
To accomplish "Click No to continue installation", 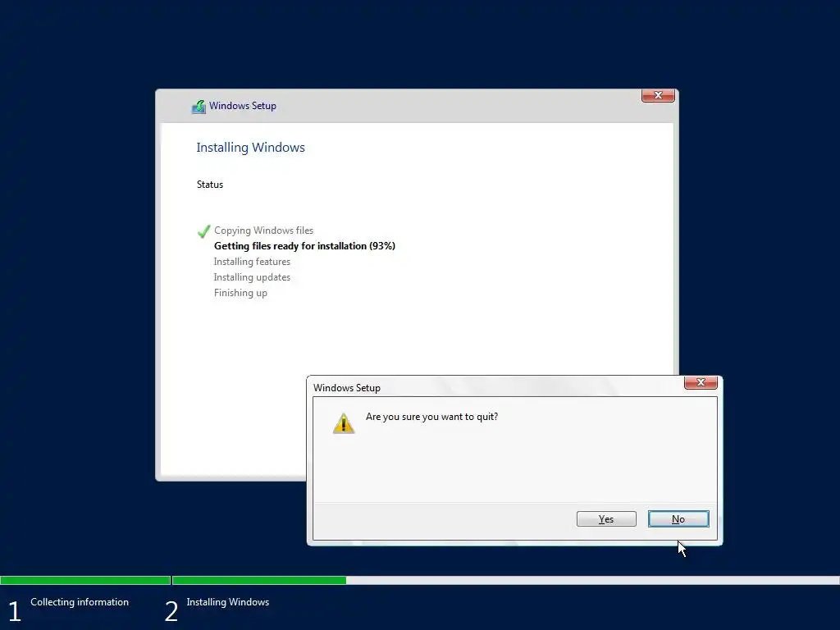I will coord(678,518).
